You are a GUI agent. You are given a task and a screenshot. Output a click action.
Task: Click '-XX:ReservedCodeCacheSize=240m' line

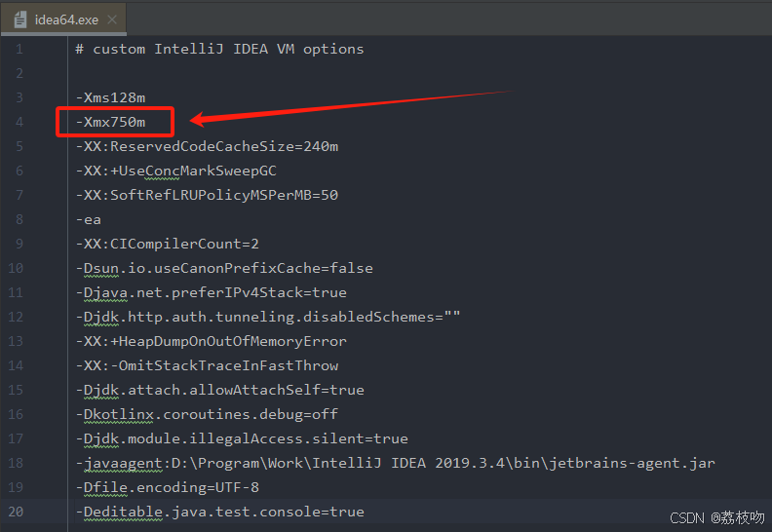click(208, 146)
